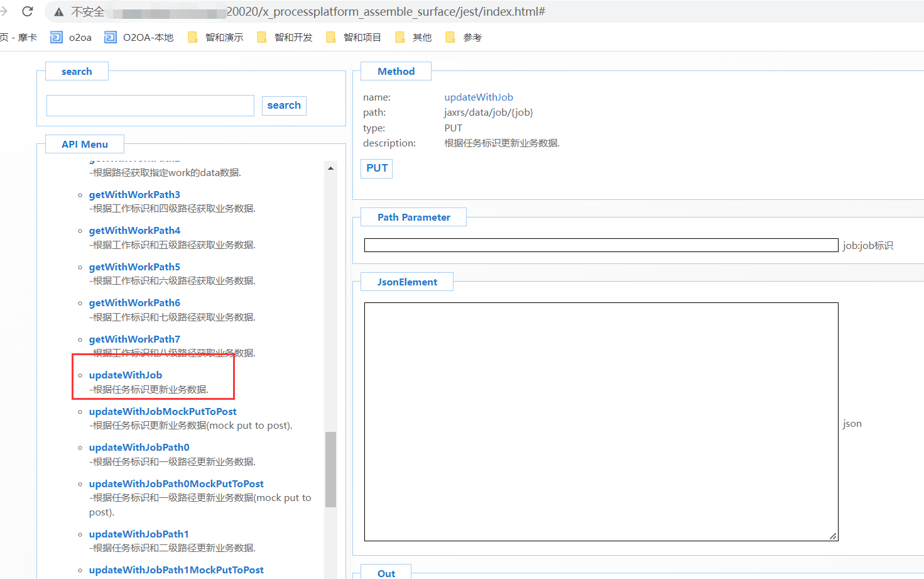Open getWithWorkPath3 API method
Image resolution: width=924 pixels, height=579 pixels.
tap(134, 195)
